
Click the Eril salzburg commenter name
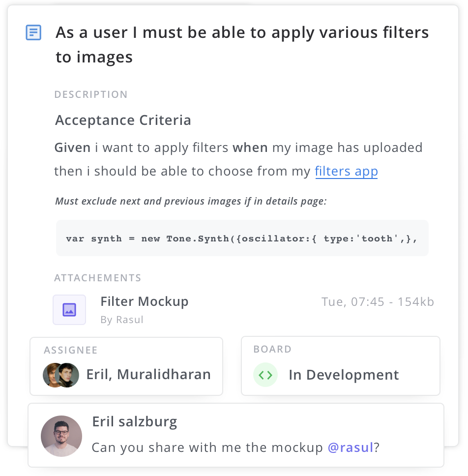click(134, 421)
